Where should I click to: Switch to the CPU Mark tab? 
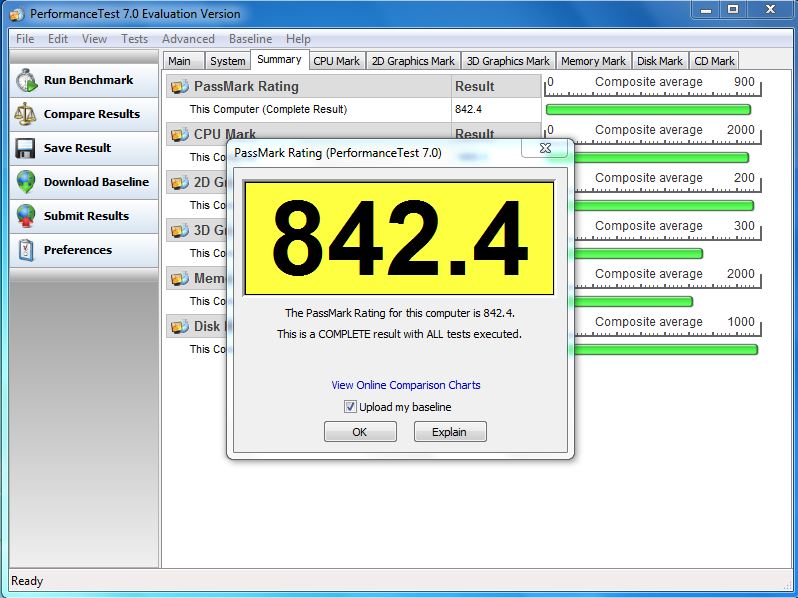336,61
